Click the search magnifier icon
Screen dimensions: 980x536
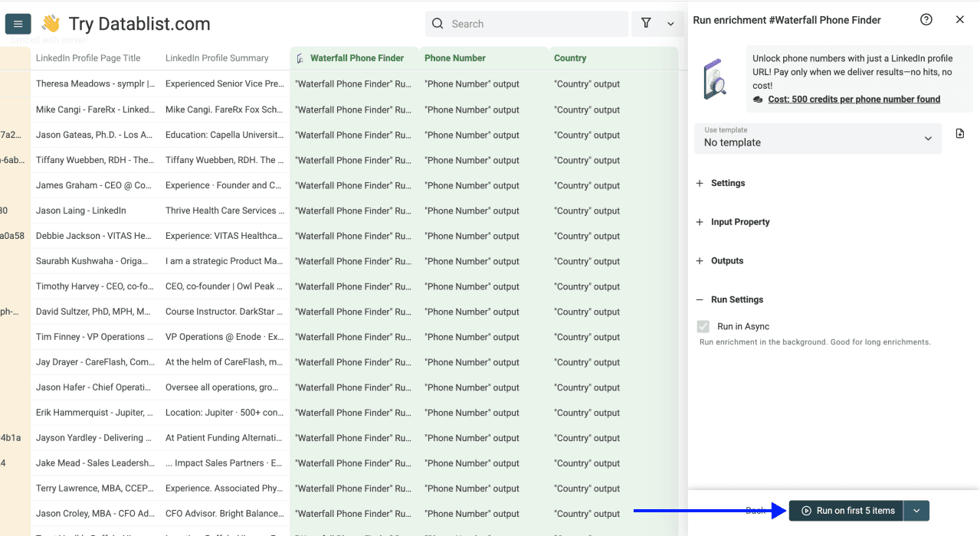[x=438, y=24]
